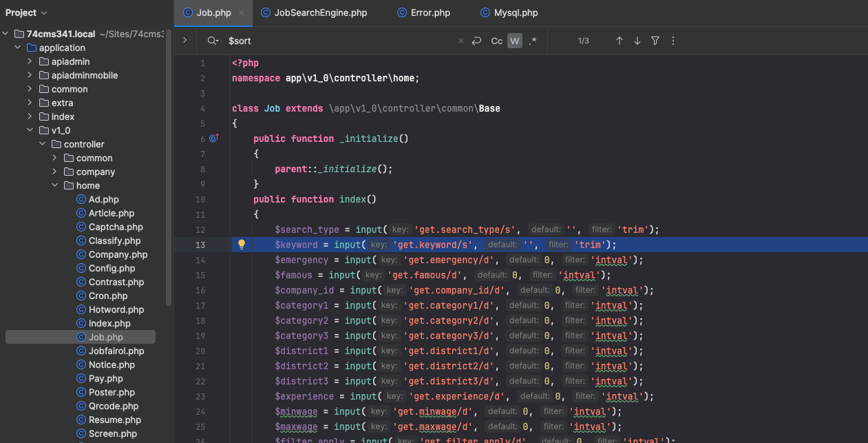
Task: Expand the replace field chevron
Action: (x=184, y=41)
